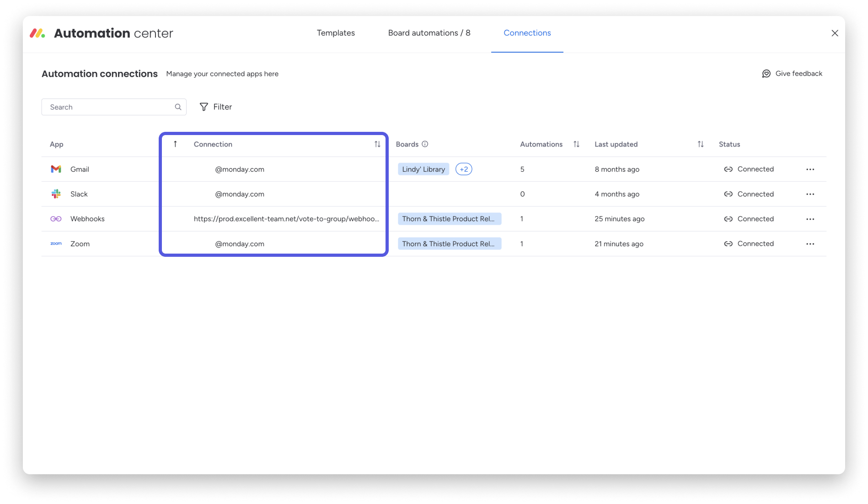
Task: Select the Zoom app icon
Action: [x=56, y=244]
